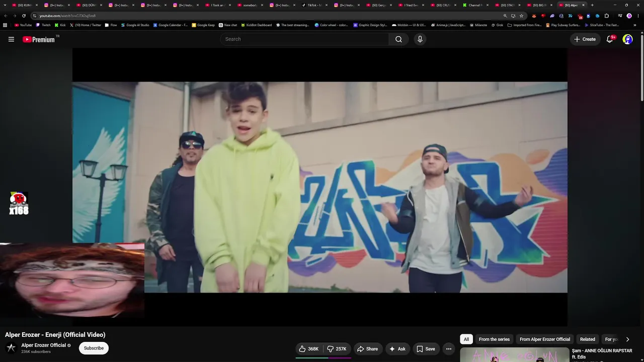The width and height of the screenshot is (644, 362).
Task: Click the '236K subscribers' text
Action: click(36, 352)
